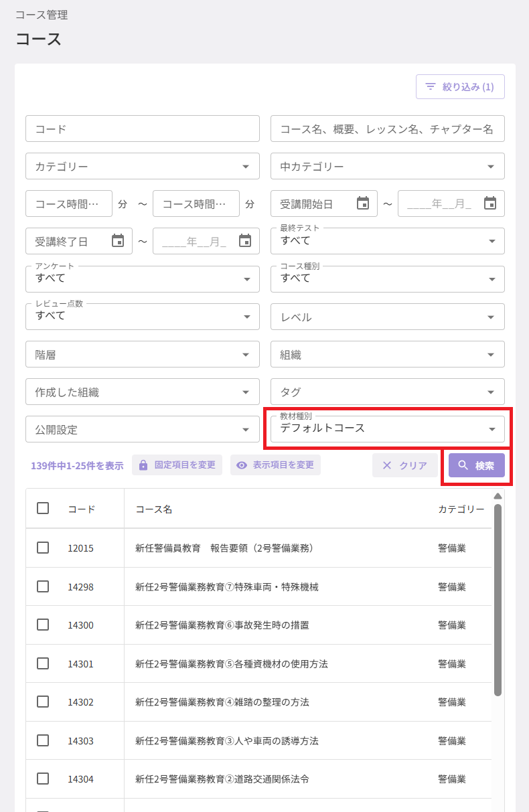This screenshot has height=812, width=529.
Task: Open the 中カテゴリー dropdown
Action: point(388,166)
